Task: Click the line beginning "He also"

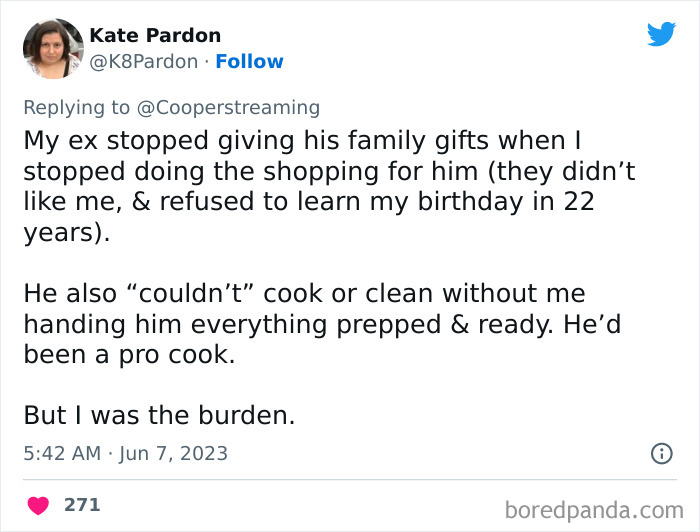Action: coord(304,294)
